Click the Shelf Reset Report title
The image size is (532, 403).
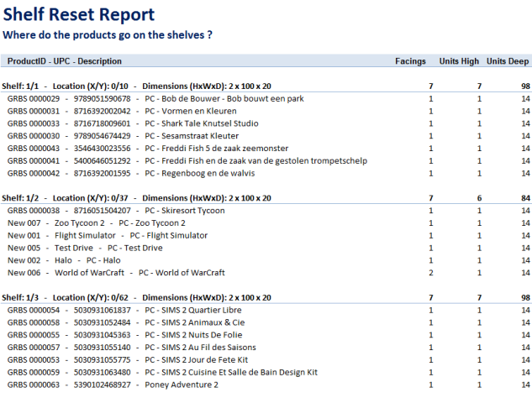click(79, 14)
